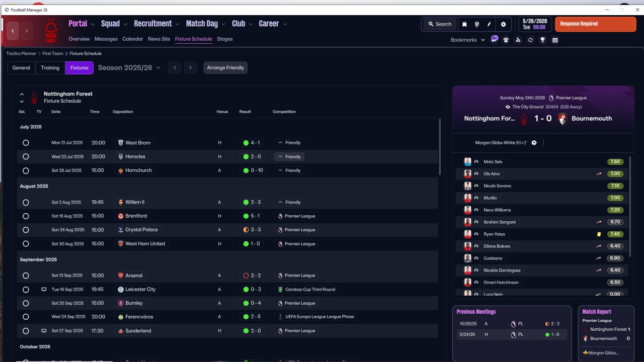This screenshot has width=644, height=362.
Task: Click the substitution arrow icon beside Ola Aina
Action: click(x=599, y=174)
